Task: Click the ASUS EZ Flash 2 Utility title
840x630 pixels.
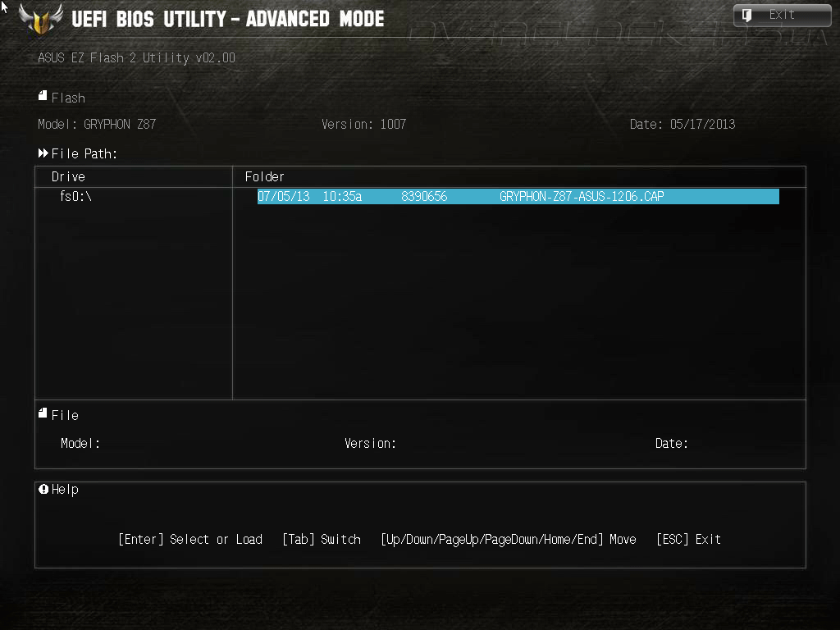Action: [x=136, y=58]
